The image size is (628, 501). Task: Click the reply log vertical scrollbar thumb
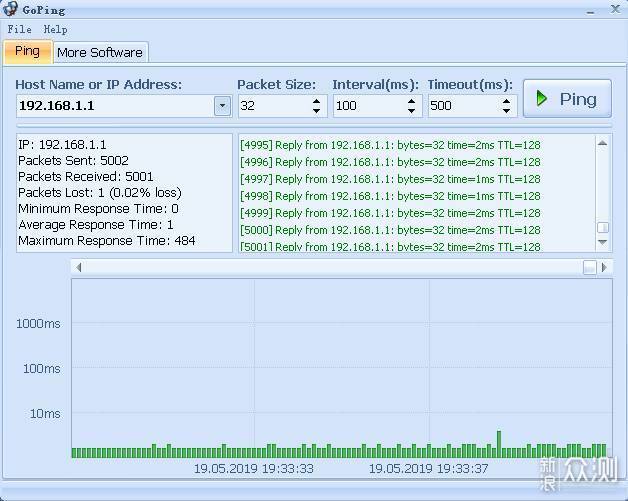(603, 227)
